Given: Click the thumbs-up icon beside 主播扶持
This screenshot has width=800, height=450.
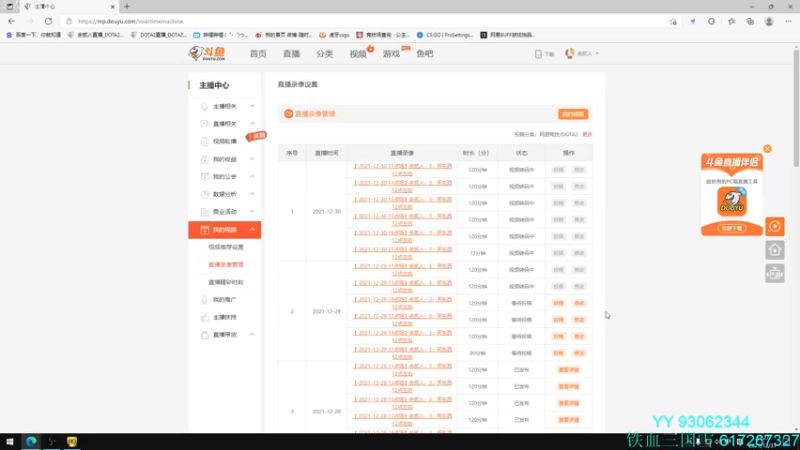Looking at the screenshot, I should pos(205,317).
